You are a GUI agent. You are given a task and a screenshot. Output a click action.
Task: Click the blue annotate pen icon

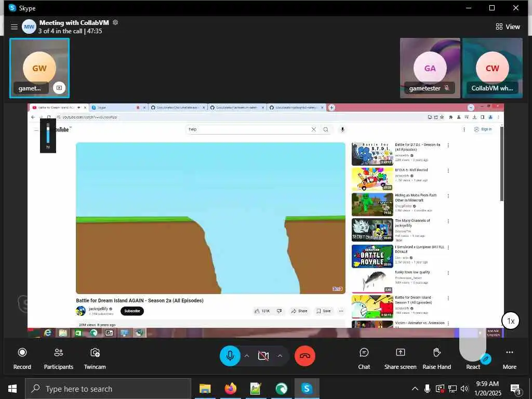pyautogui.click(x=486, y=358)
